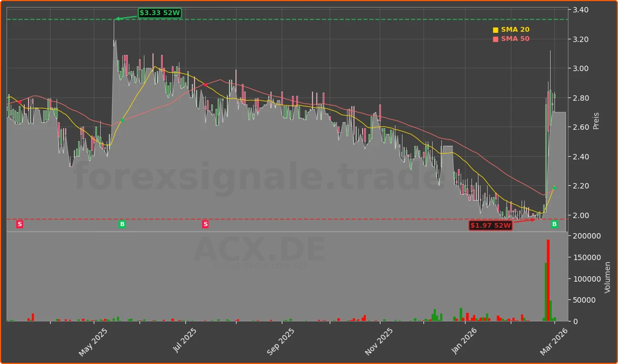Click the yellow SMA 20 color swatch
The width and height of the screenshot is (618, 364).
495,29
